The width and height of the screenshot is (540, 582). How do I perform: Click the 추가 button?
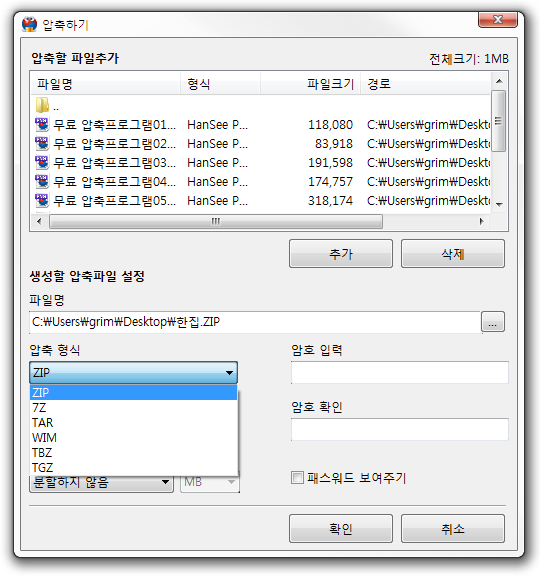point(341,254)
